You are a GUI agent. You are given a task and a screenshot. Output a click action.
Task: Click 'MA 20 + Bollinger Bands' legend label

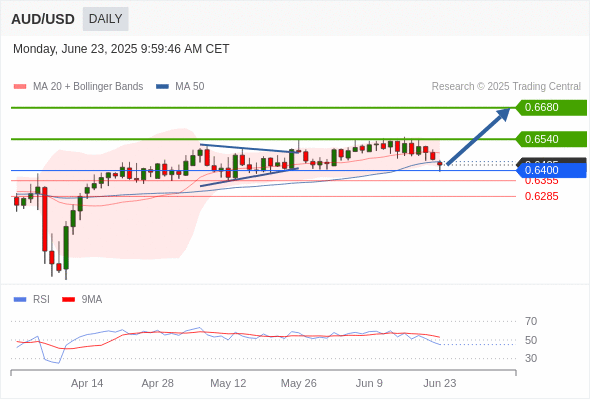88,87
